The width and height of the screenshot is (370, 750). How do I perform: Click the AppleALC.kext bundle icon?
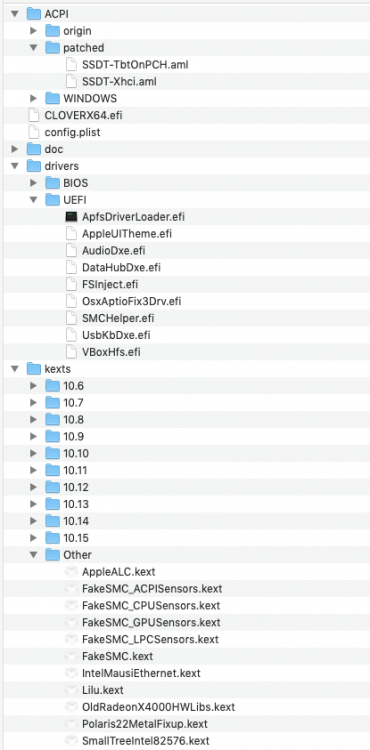71,572
